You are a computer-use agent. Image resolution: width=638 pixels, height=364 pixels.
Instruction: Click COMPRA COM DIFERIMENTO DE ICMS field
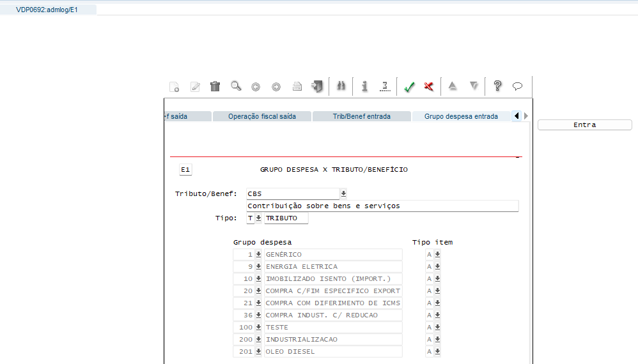click(x=333, y=303)
